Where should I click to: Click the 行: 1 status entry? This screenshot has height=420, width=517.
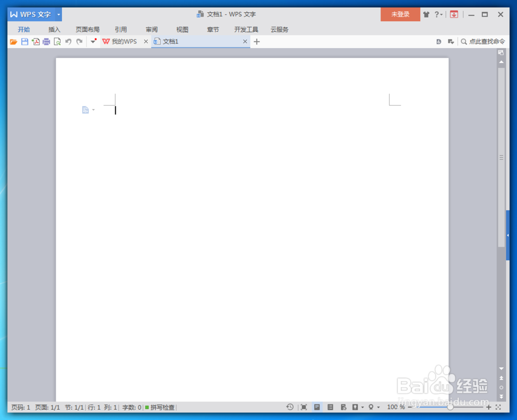point(94,408)
